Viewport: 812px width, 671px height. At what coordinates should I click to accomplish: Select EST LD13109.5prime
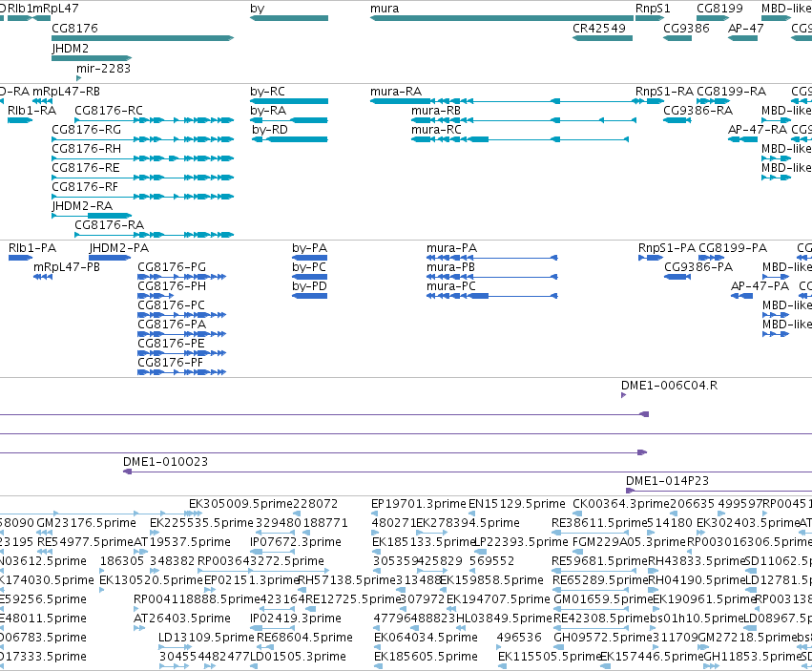coord(206,638)
